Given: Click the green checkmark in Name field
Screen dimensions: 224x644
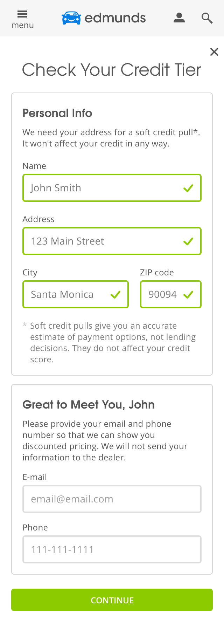Looking at the screenshot, I should pyautogui.click(x=188, y=188).
